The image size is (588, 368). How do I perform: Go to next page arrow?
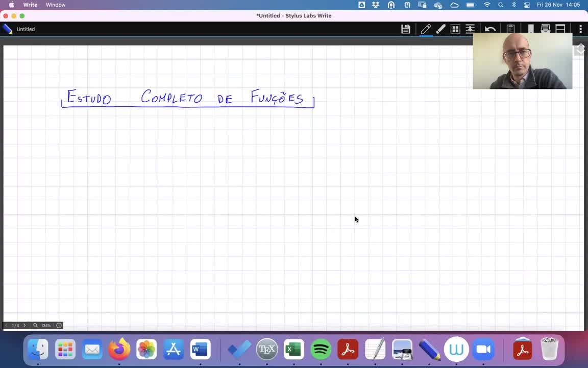point(24,326)
